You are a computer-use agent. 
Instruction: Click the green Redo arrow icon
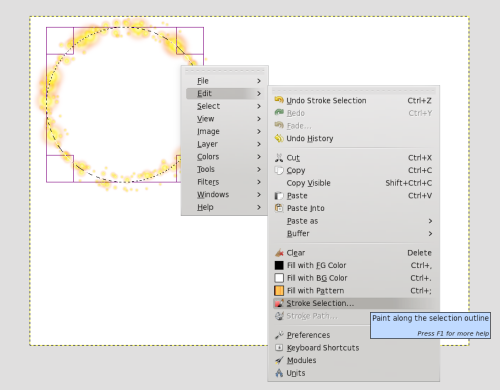[279, 113]
